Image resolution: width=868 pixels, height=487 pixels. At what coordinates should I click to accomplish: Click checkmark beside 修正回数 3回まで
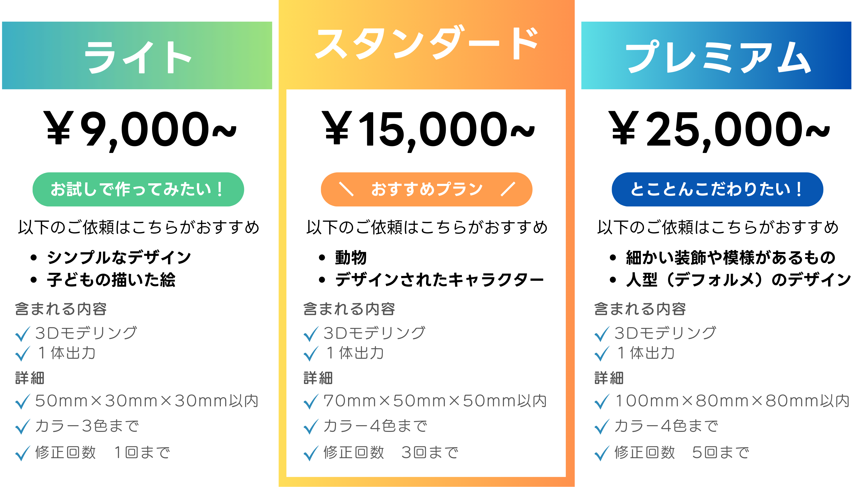click(311, 453)
